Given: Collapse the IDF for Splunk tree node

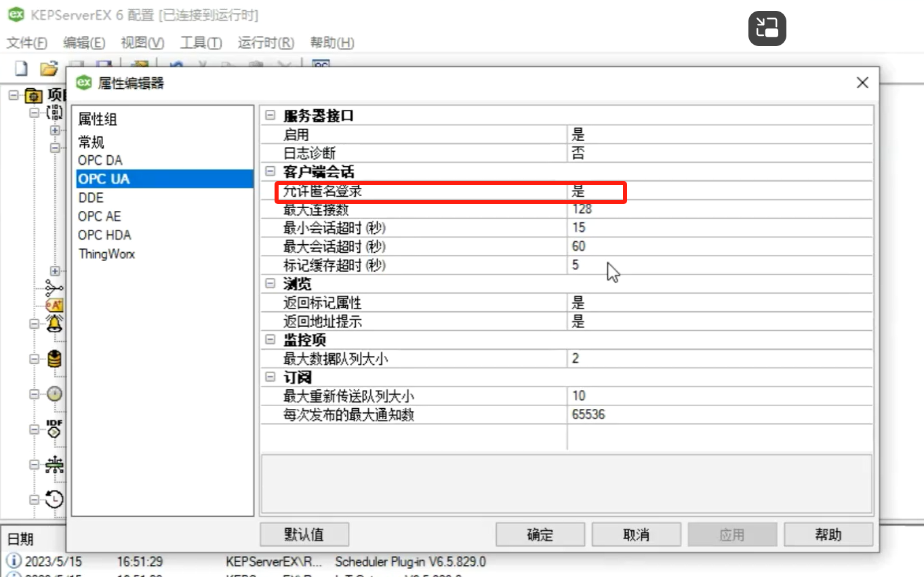Looking at the screenshot, I should pos(35,430).
